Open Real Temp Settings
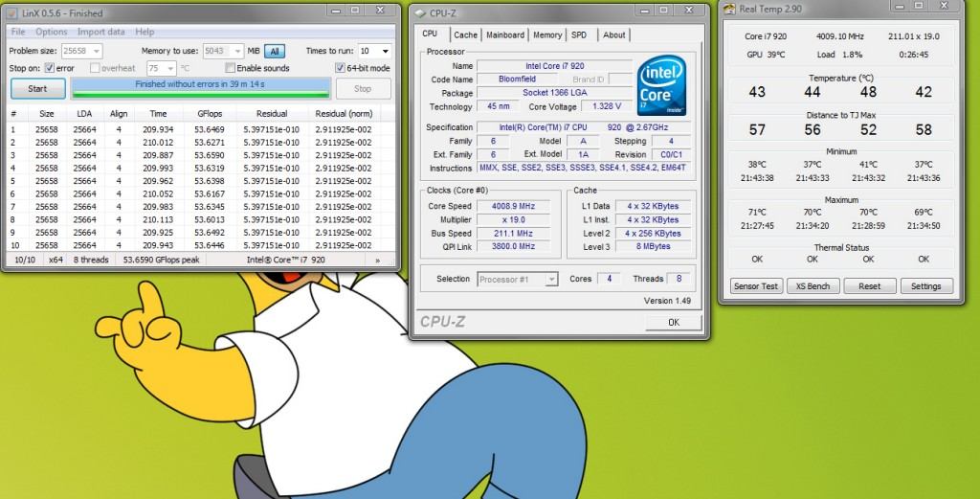Viewport: 980px width, 499px height. tap(926, 286)
